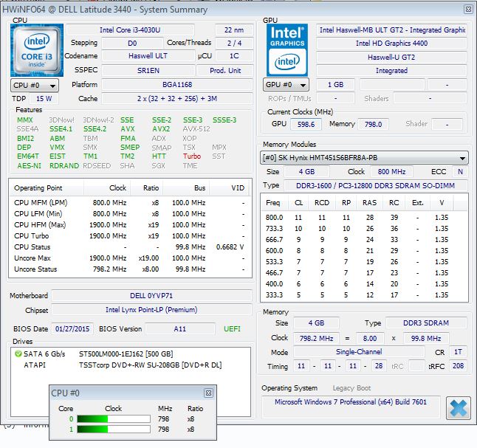Click the 'Intel HD Graphics 4400' GPU field

pyautogui.click(x=391, y=44)
